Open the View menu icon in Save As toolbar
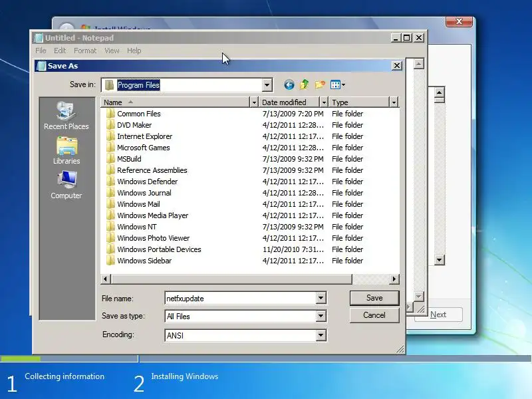 point(338,84)
